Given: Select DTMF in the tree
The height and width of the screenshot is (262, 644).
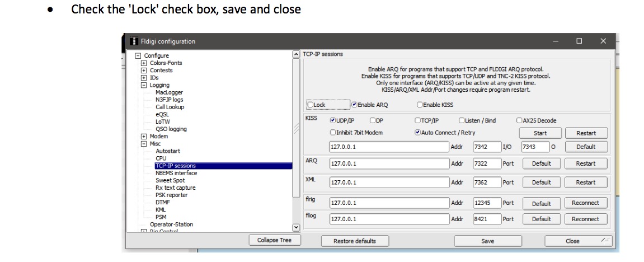Looking at the screenshot, I should [x=163, y=203].
